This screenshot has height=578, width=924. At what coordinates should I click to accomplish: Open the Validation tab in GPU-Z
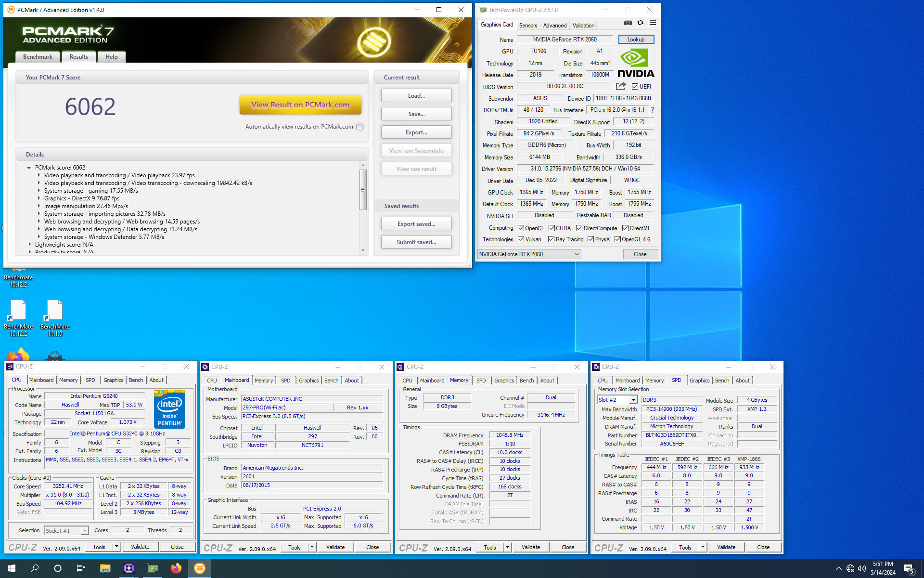click(x=583, y=26)
